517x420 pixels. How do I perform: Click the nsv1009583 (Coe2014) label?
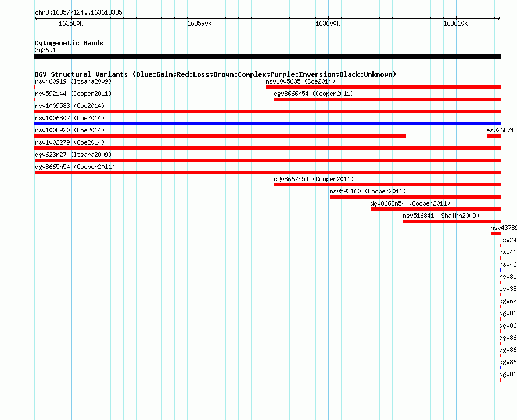pyautogui.click(x=70, y=106)
